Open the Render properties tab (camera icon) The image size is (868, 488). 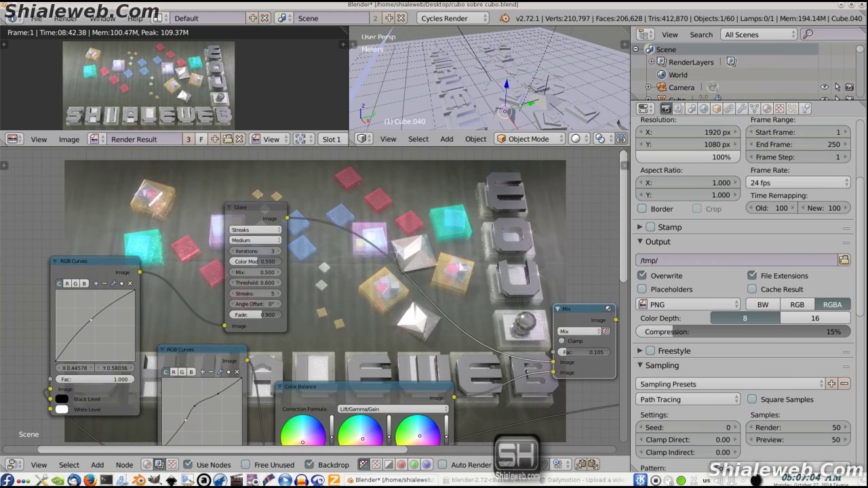(666, 108)
